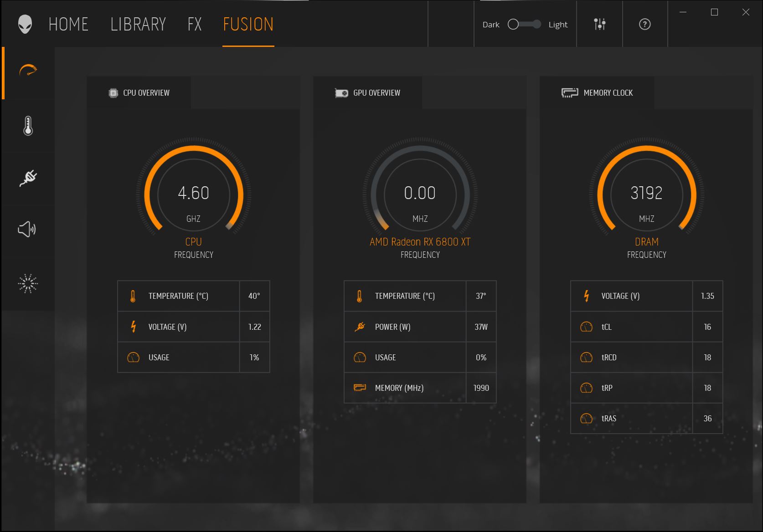This screenshot has height=532, width=763.
Task: Open the starburst sidebar section
Action: 28,283
